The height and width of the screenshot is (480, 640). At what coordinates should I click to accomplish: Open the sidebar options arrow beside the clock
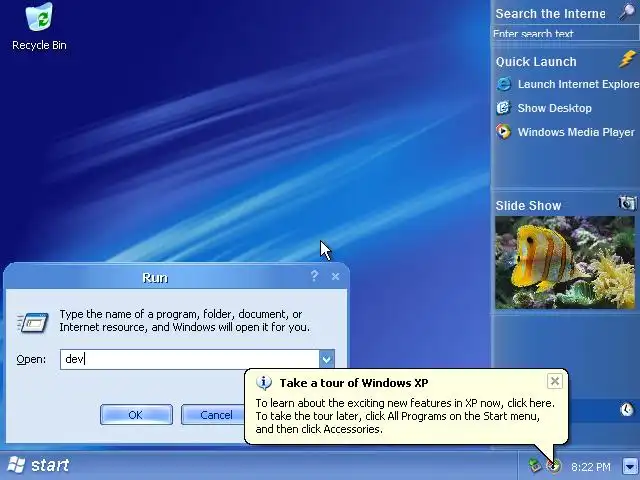pos(630,465)
